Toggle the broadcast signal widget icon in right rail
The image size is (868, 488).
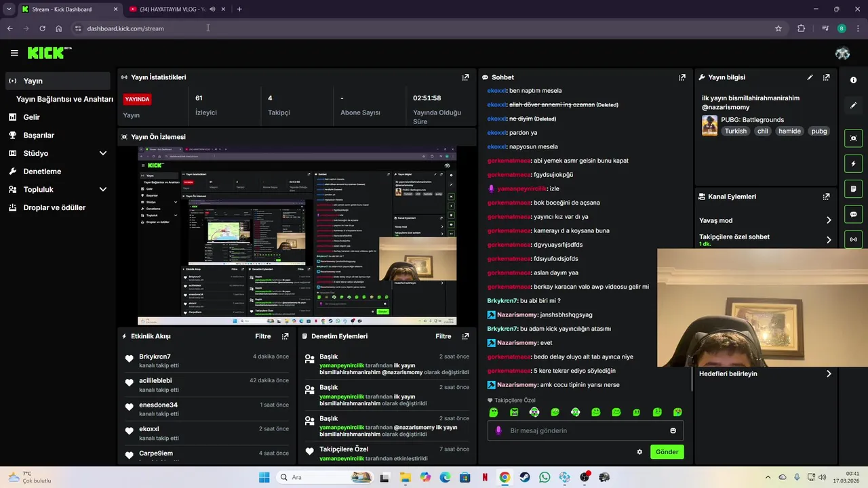(x=853, y=239)
